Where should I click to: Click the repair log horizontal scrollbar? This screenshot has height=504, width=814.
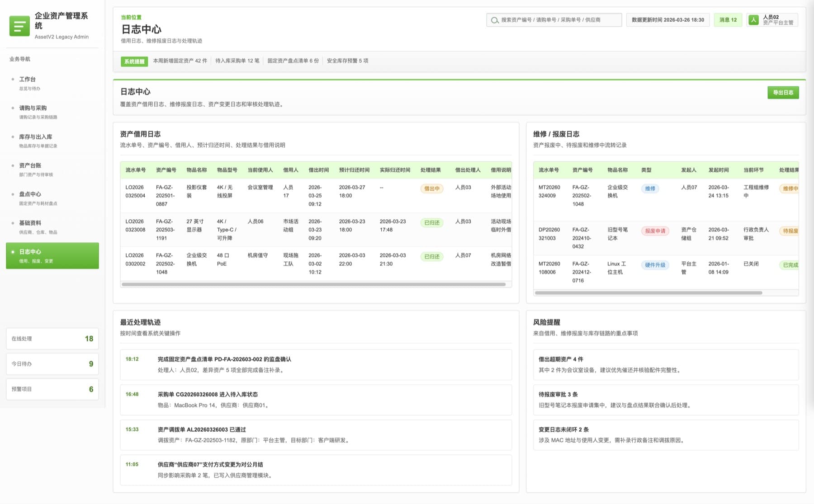click(648, 293)
